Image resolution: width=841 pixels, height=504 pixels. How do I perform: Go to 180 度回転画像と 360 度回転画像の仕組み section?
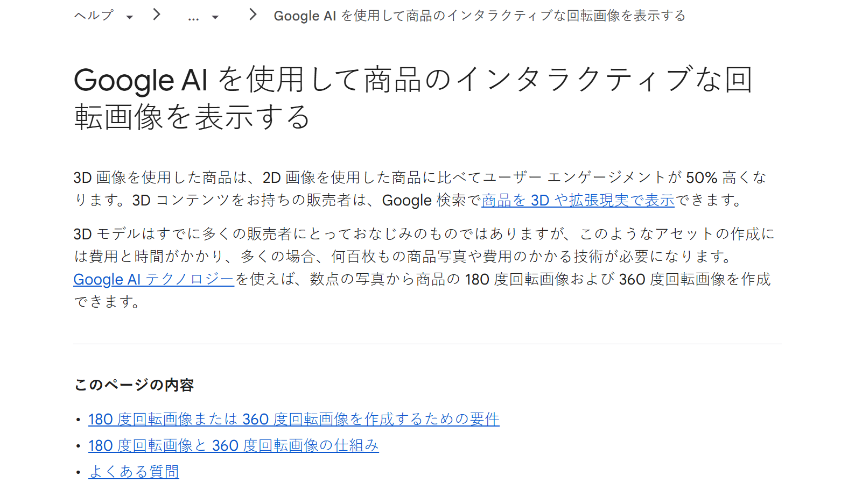point(234,445)
